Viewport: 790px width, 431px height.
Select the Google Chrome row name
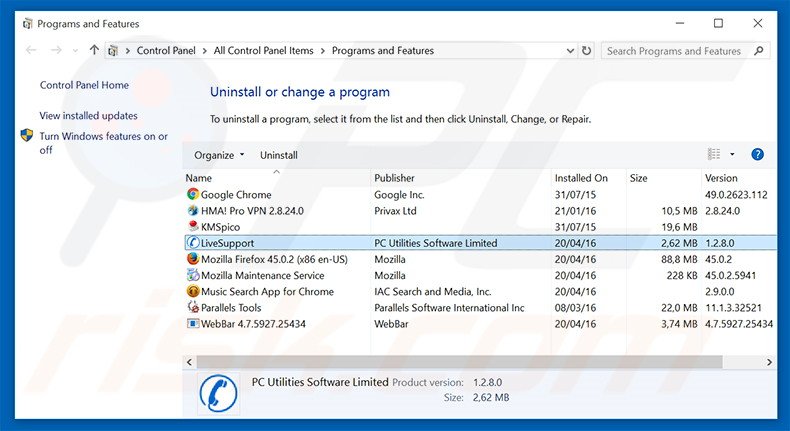236,195
